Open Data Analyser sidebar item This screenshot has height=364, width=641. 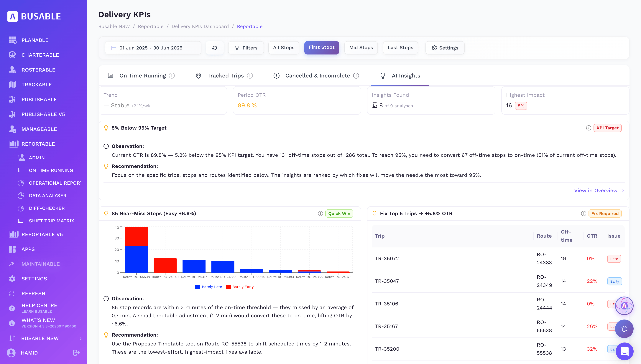click(x=47, y=196)
